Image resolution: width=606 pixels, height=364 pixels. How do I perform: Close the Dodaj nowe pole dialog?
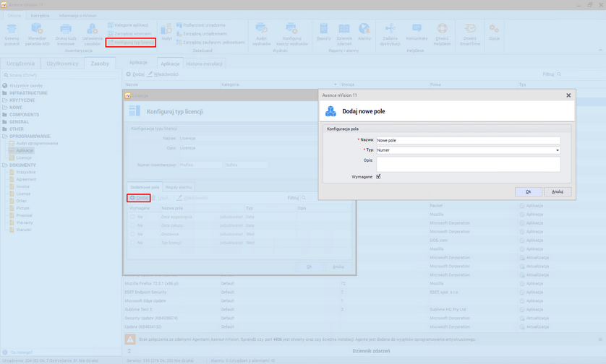568,95
